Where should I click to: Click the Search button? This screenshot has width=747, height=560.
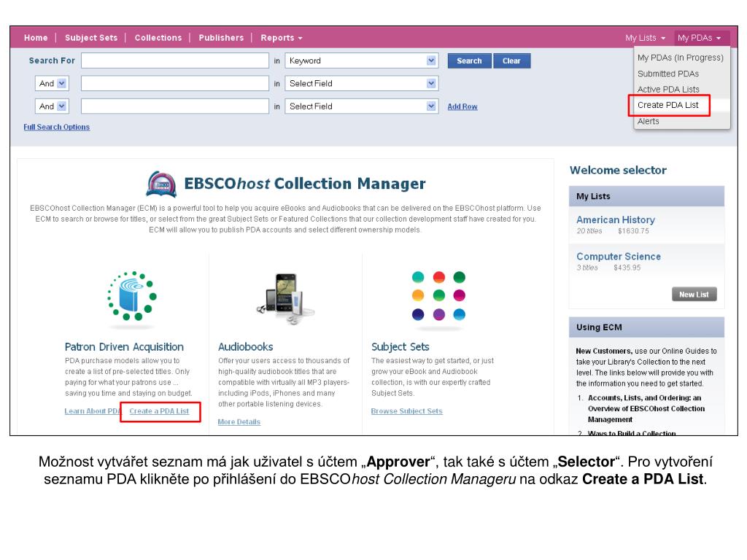(469, 61)
